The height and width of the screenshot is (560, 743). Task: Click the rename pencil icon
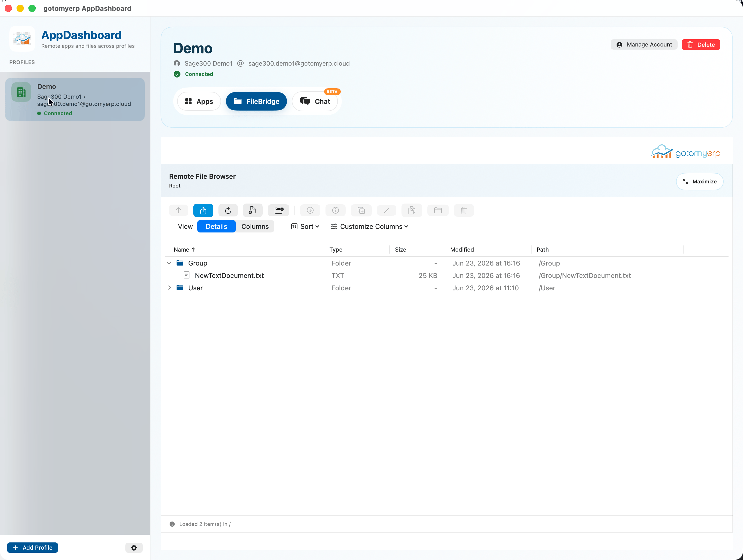(386, 210)
